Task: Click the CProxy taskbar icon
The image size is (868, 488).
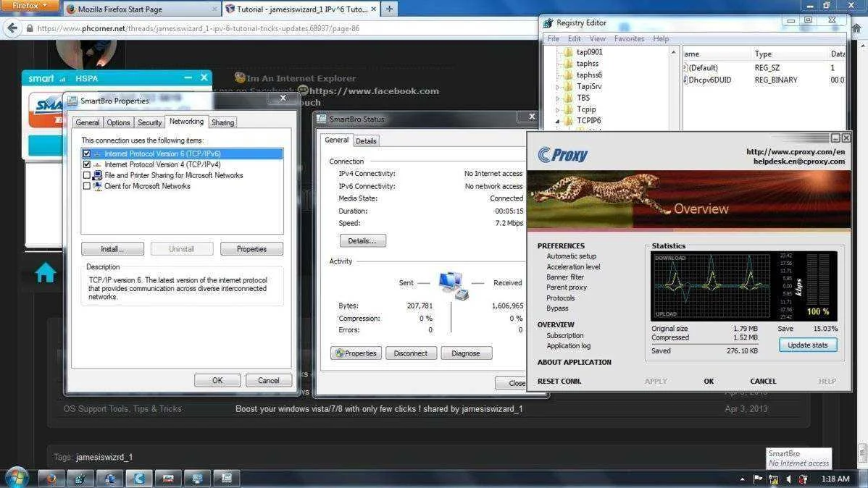Action: pyautogui.click(x=138, y=479)
